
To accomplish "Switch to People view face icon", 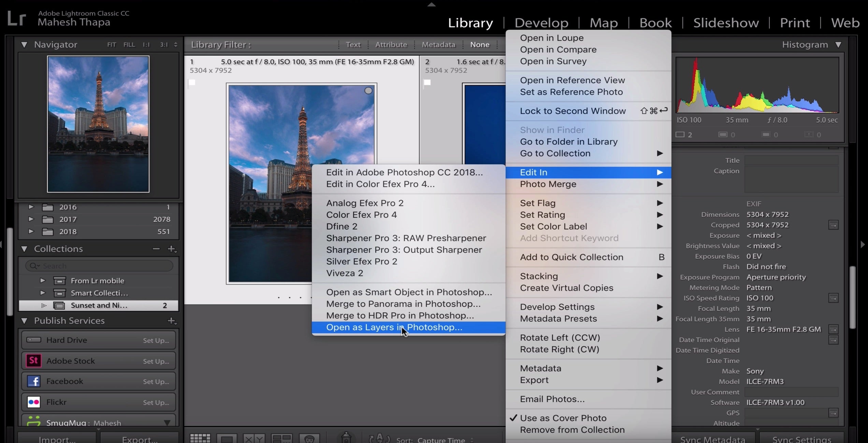I will (309, 439).
